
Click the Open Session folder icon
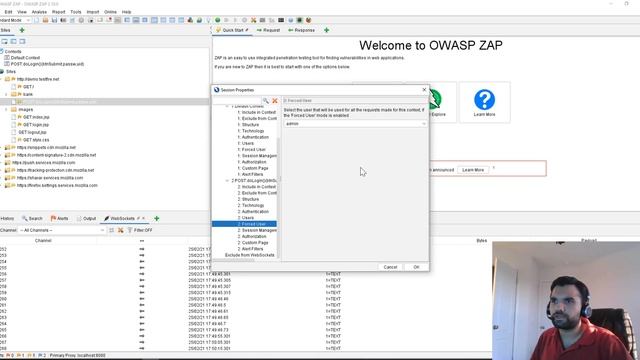pos(45,20)
